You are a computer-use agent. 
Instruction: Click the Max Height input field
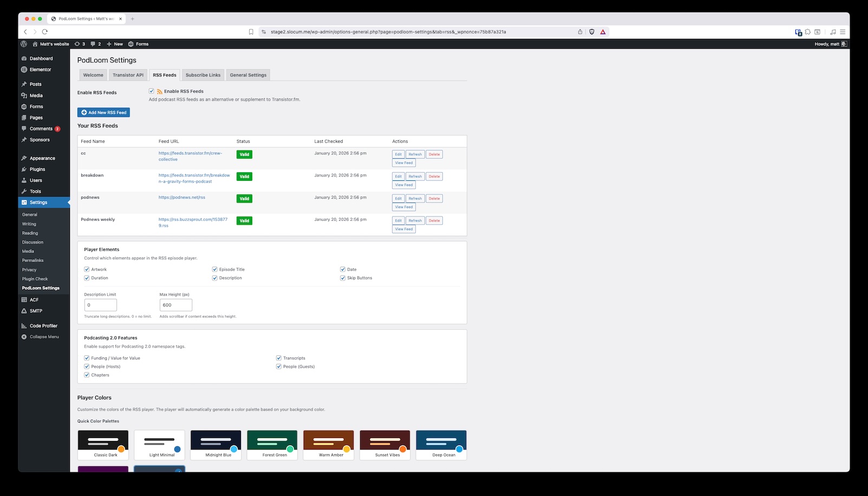click(x=175, y=305)
